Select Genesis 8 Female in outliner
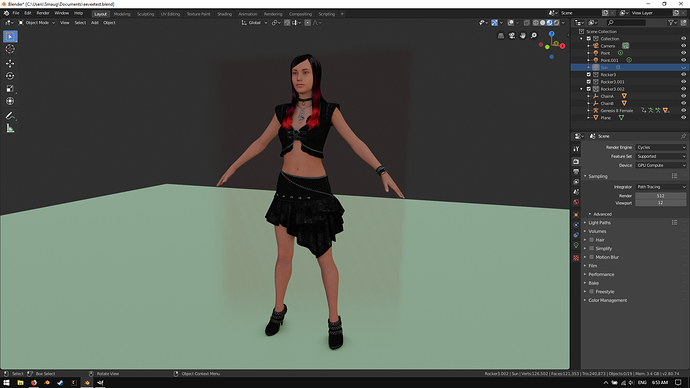 pyautogui.click(x=617, y=111)
